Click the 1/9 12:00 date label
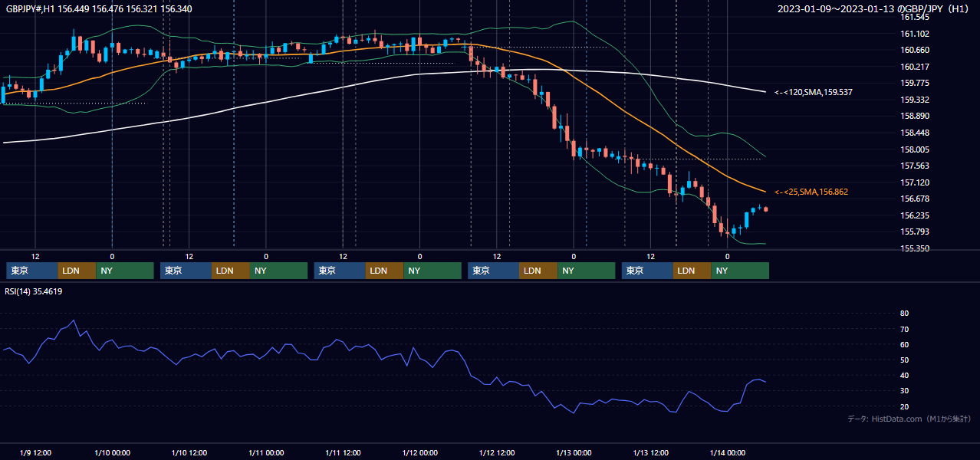This screenshot has height=460, width=980. pyautogui.click(x=35, y=452)
